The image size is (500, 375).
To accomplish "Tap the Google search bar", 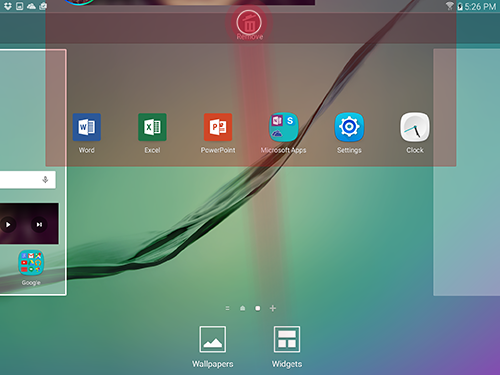I will 28,180.
